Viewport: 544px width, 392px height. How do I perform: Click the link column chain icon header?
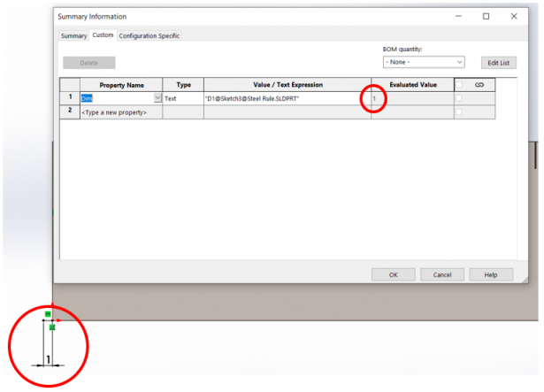point(479,85)
